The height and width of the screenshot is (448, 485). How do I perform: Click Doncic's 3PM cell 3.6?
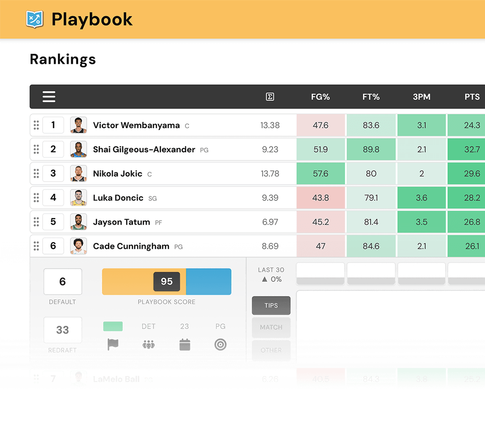422,198
